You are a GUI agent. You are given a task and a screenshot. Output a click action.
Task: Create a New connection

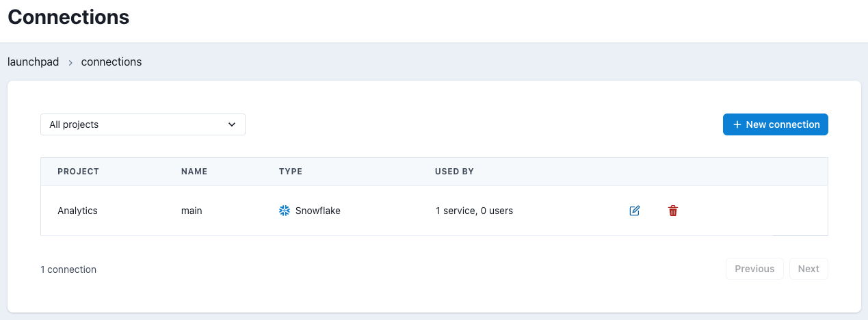776,124
